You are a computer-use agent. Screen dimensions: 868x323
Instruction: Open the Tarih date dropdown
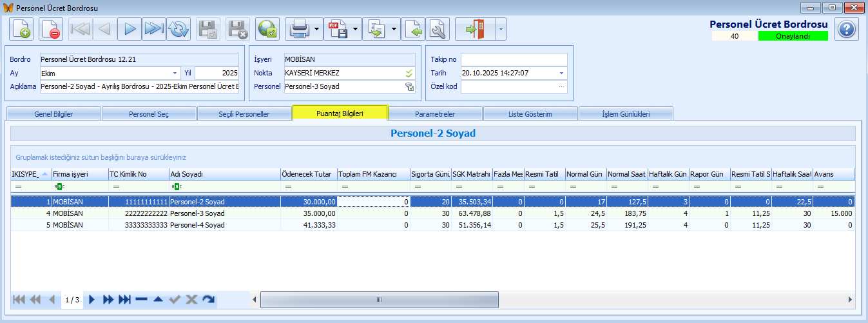point(561,73)
